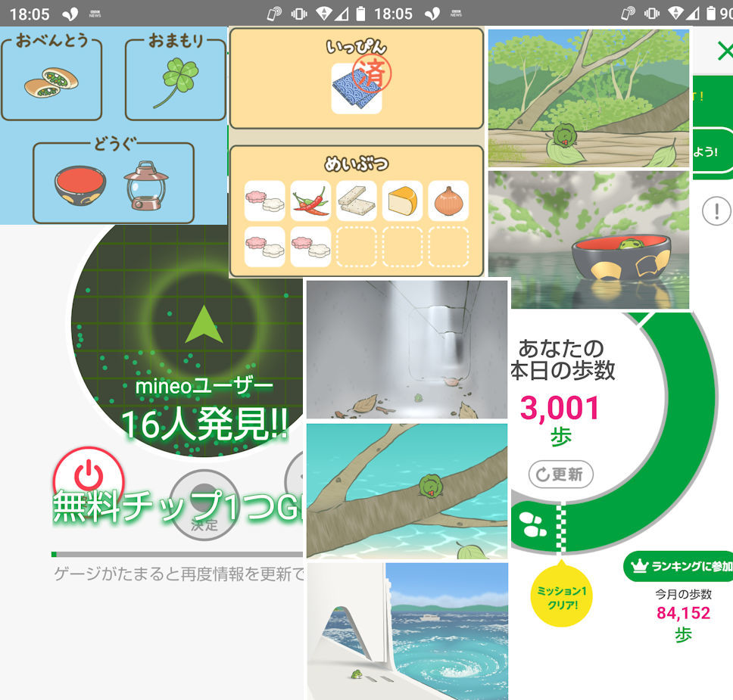The height and width of the screenshot is (700, 733).
Task: Choose the red lacquer bowl tool
Action: point(80,185)
